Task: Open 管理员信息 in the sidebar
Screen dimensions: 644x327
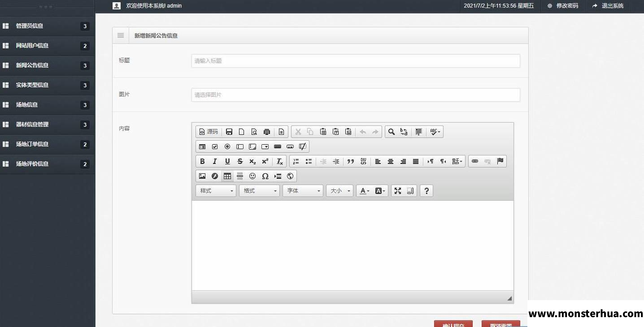Action: coord(47,26)
